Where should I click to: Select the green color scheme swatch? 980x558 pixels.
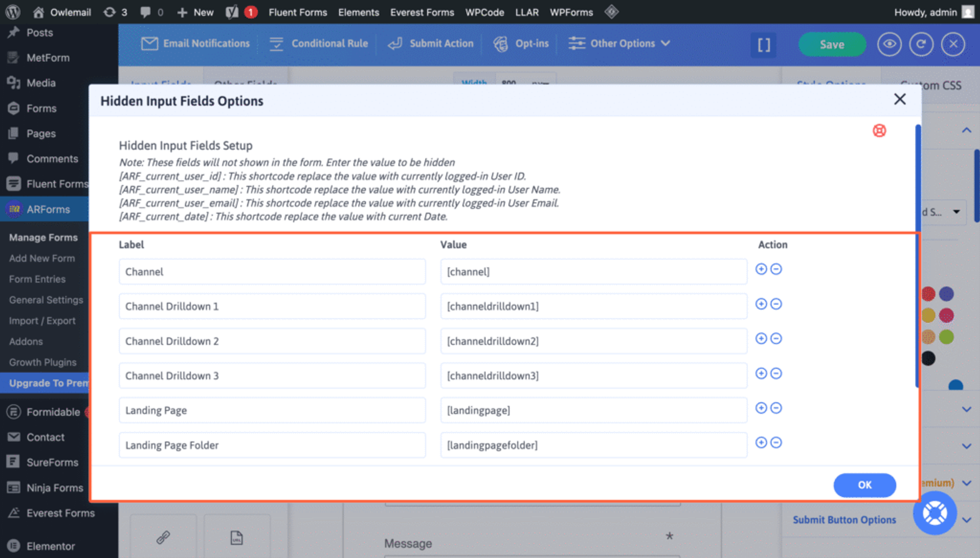point(946,337)
